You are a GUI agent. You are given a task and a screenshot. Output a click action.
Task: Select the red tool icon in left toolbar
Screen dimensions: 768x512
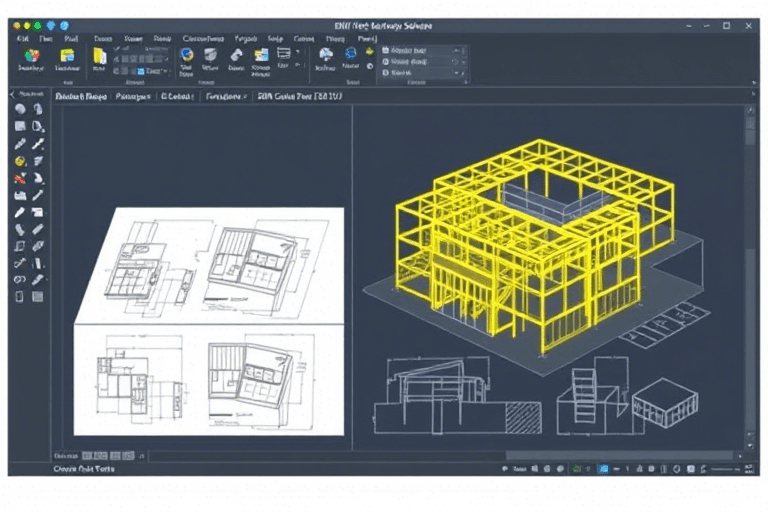[19, 178]
